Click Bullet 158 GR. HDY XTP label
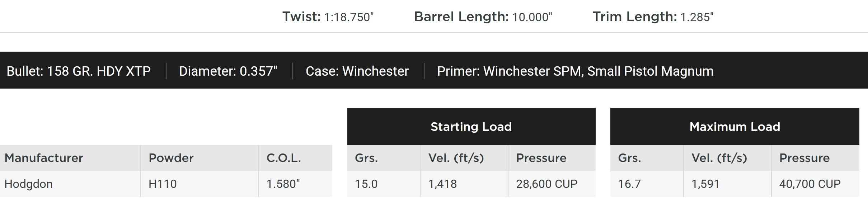The height and width of the screenshot is (213, 868). (79, 71)
